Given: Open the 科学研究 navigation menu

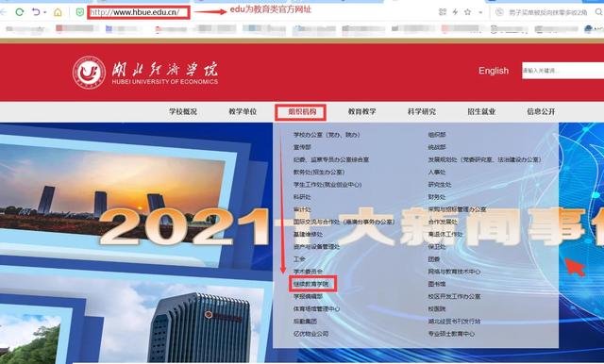Looking at the screenshot, I should (x=422, y=111).
